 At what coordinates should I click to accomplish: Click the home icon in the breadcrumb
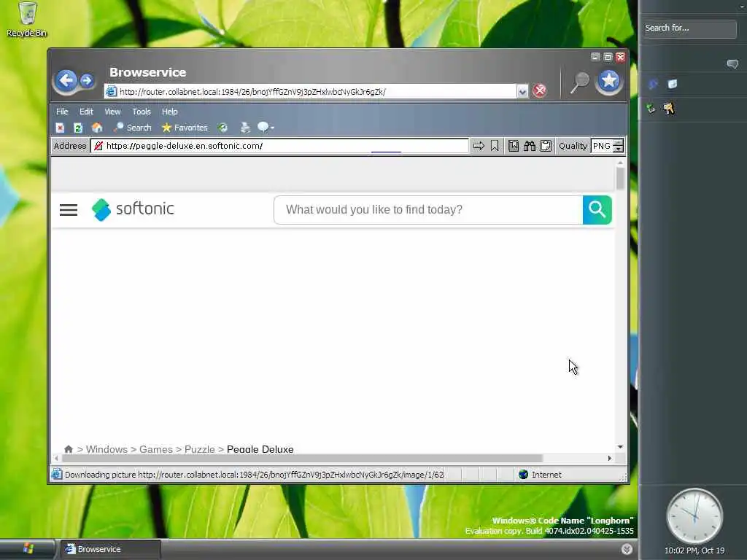(x=69, y=449)
